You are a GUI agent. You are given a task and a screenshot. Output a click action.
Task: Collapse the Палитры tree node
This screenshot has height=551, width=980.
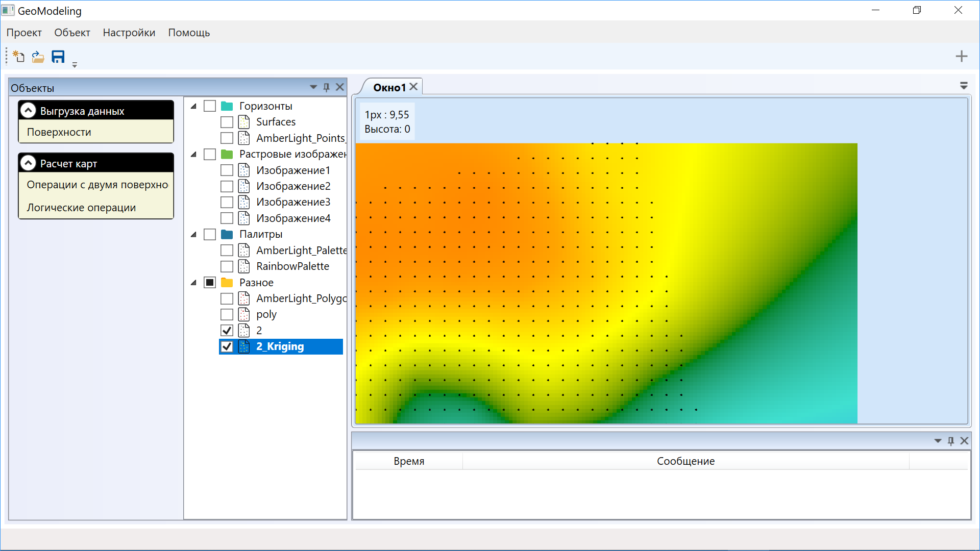(194, 234)
